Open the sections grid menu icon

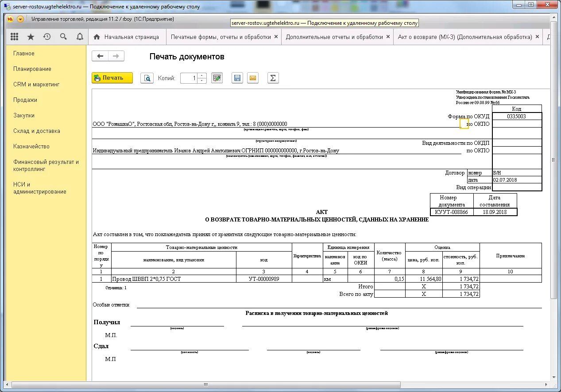click(x=14, y=37)
